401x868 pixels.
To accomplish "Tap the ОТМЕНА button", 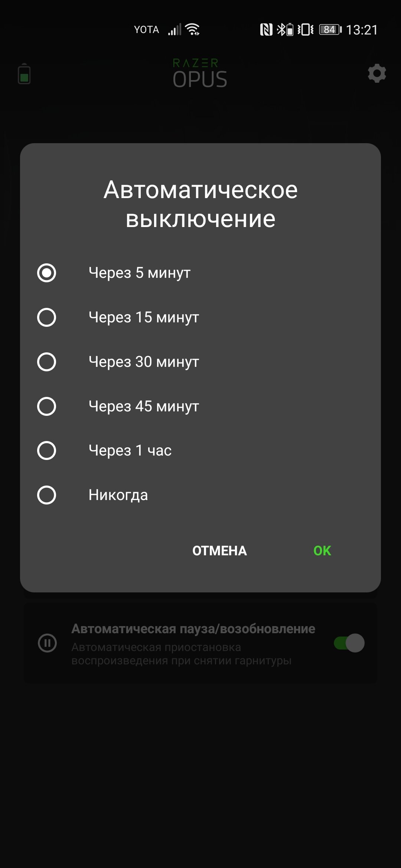I will pyautogui.click(x=219, y=551).
